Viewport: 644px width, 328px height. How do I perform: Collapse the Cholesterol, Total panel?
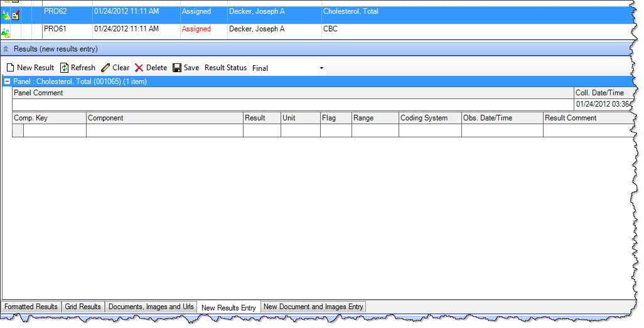click(x=8, y=82)
